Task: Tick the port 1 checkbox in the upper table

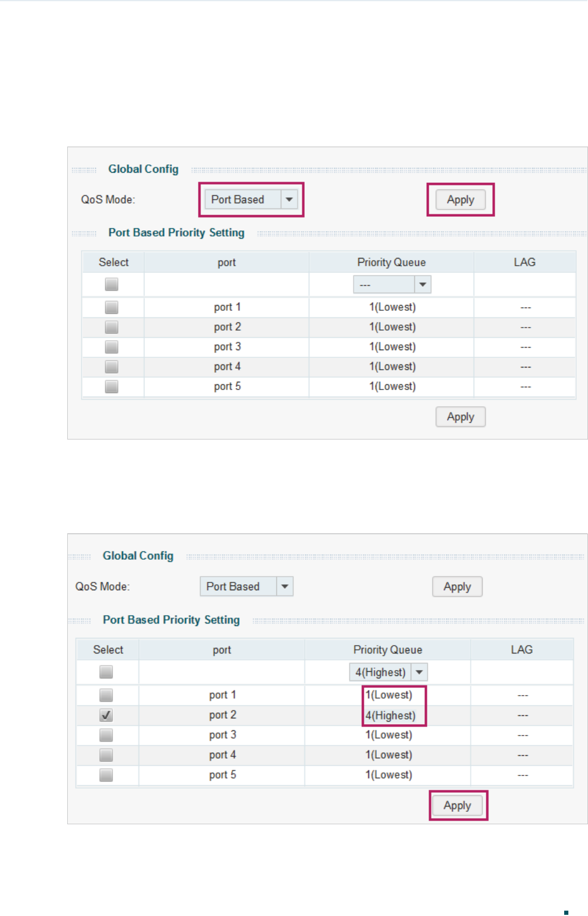Action: pyautogui.click(x=111, y=307)
